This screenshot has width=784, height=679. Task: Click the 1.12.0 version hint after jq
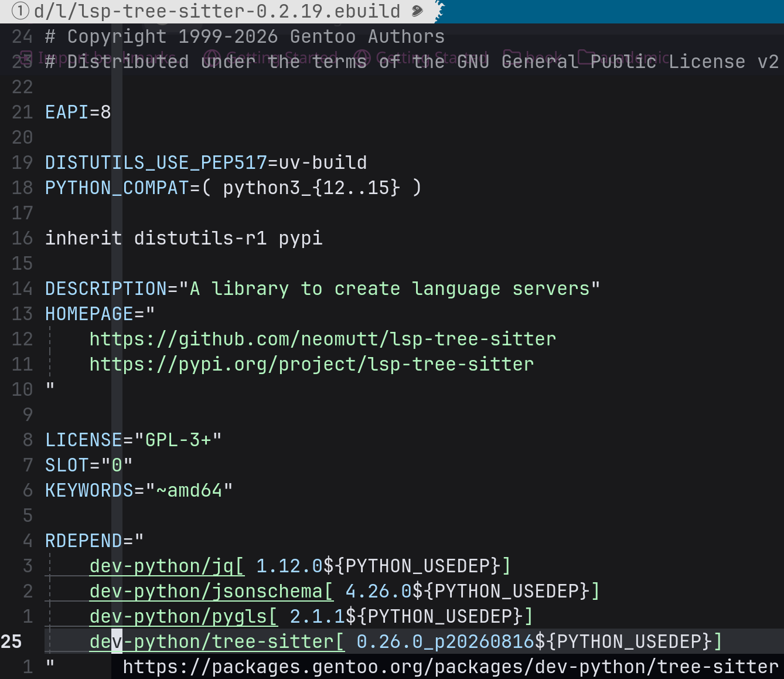click(289, 566)
